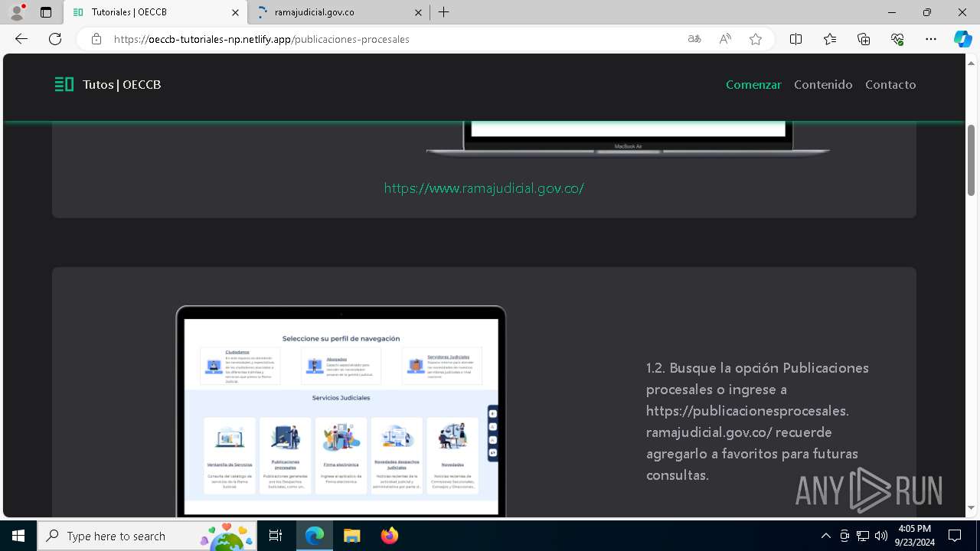Image resolution: width=980 pixels, height=551 pixels.
Task: Open the Collections panel
Action: point(864,39)
